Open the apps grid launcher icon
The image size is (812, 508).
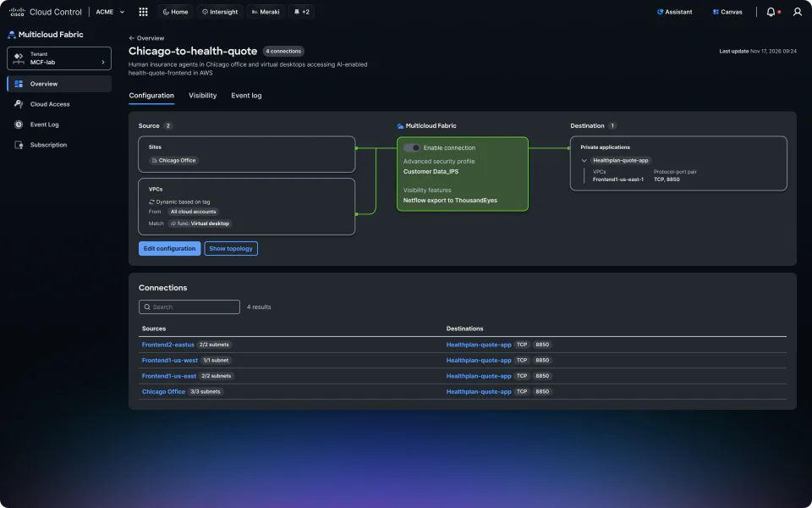pos(144,12)
